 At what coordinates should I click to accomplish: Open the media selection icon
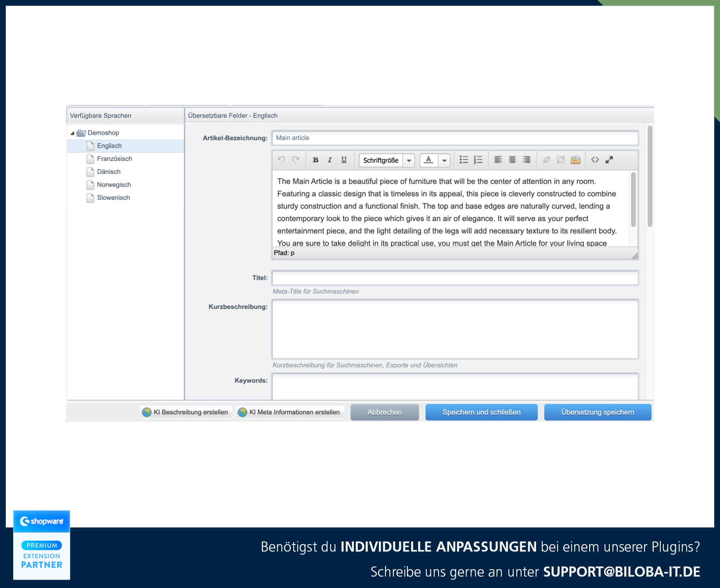click(576, 160)
